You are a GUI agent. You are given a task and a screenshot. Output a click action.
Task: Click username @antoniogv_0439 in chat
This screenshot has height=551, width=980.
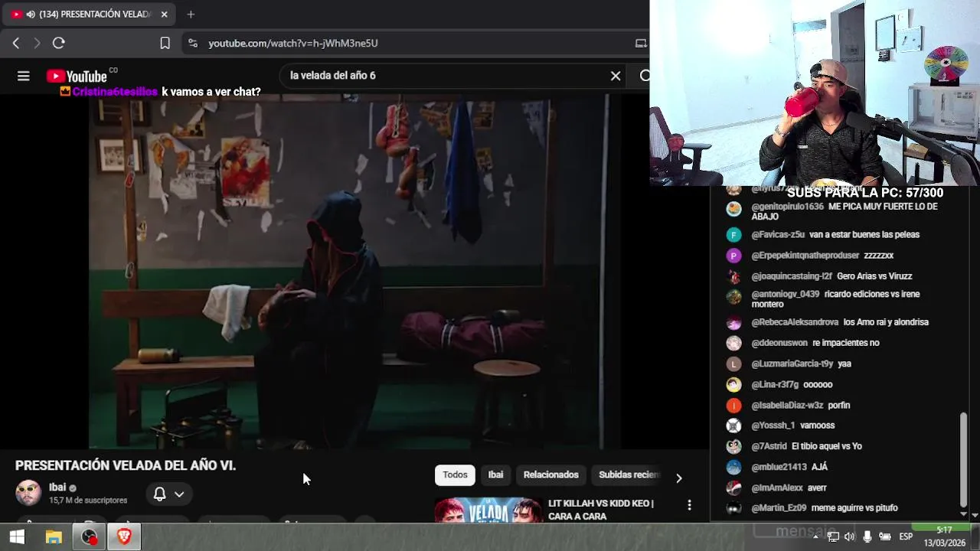click(786, 294)
